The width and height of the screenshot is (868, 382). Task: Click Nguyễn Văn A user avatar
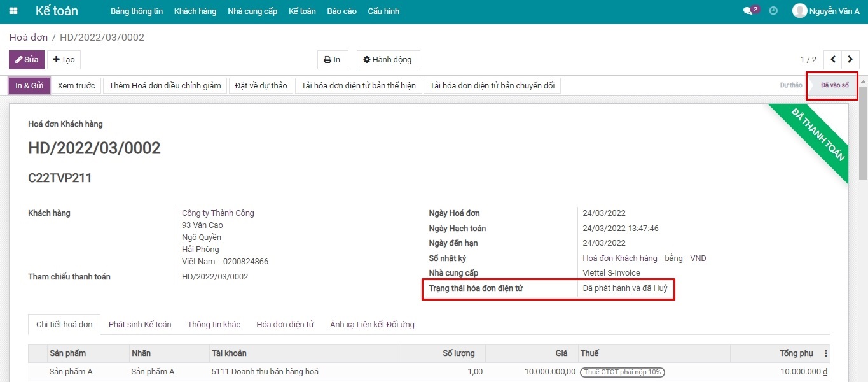(799, 11)
